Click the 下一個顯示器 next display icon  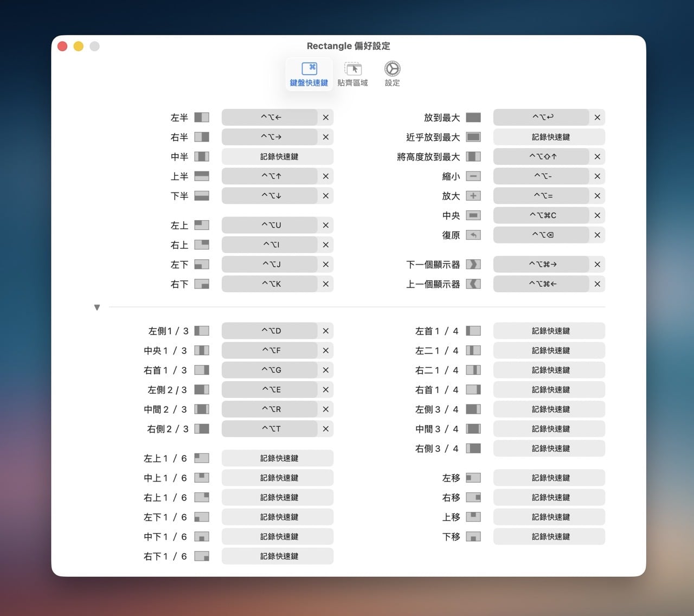click(x=473, y=265)
